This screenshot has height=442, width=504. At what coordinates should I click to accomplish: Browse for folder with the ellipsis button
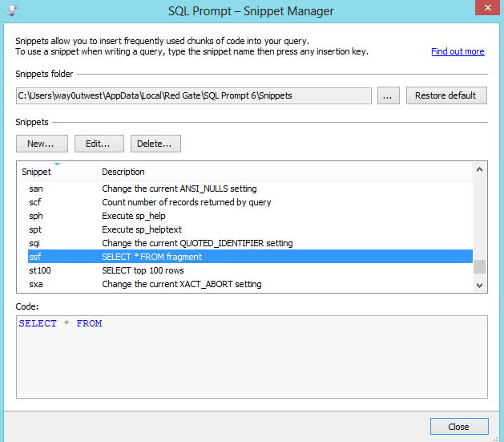(388, 95)
